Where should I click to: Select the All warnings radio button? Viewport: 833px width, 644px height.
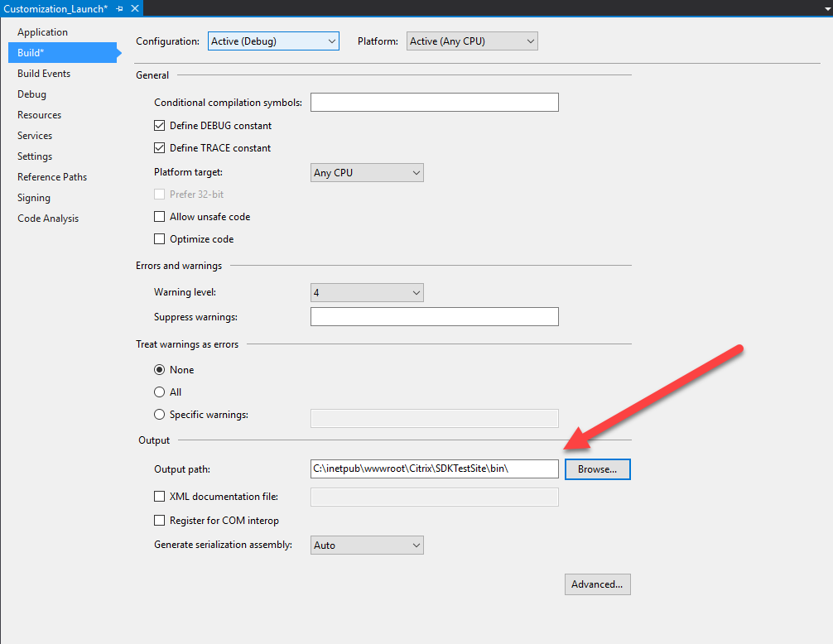click(160, 392)
